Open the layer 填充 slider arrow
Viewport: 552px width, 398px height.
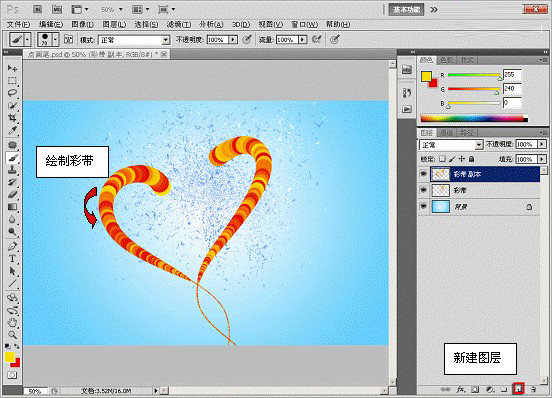click(541, 159)
